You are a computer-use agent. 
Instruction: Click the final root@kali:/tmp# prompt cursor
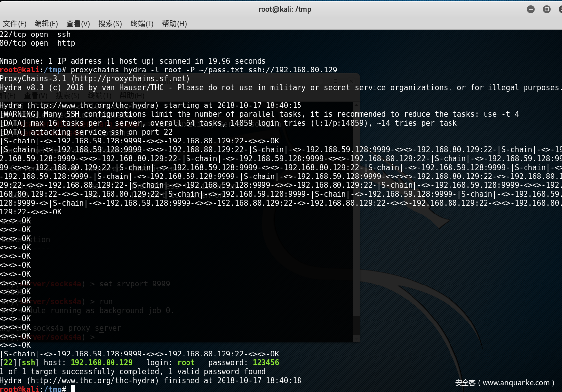[73, 389]
